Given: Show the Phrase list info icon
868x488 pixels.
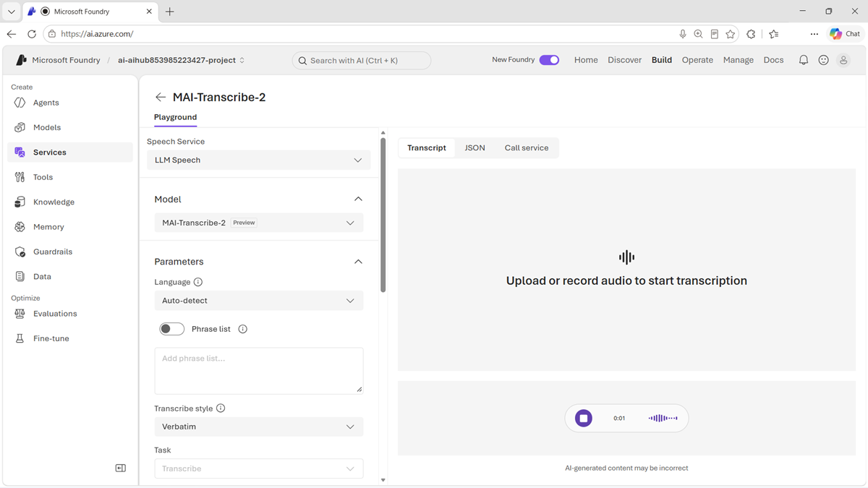Looking at the screenshot, I should (243, 329).
